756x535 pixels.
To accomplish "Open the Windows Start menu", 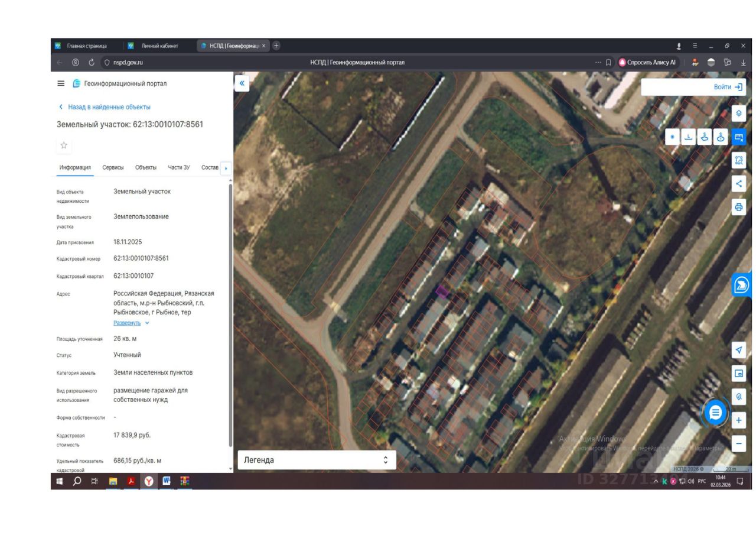I will (x=60, y=481).
